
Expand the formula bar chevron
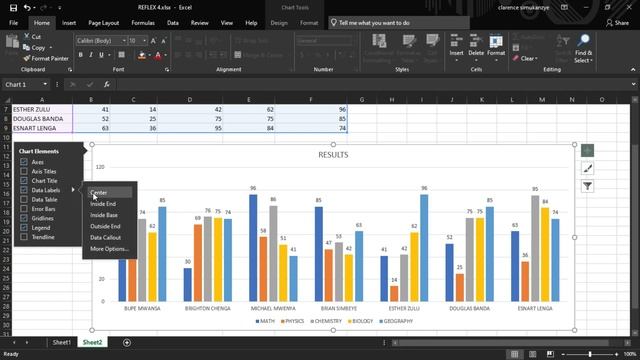click(x=633, y=84)
